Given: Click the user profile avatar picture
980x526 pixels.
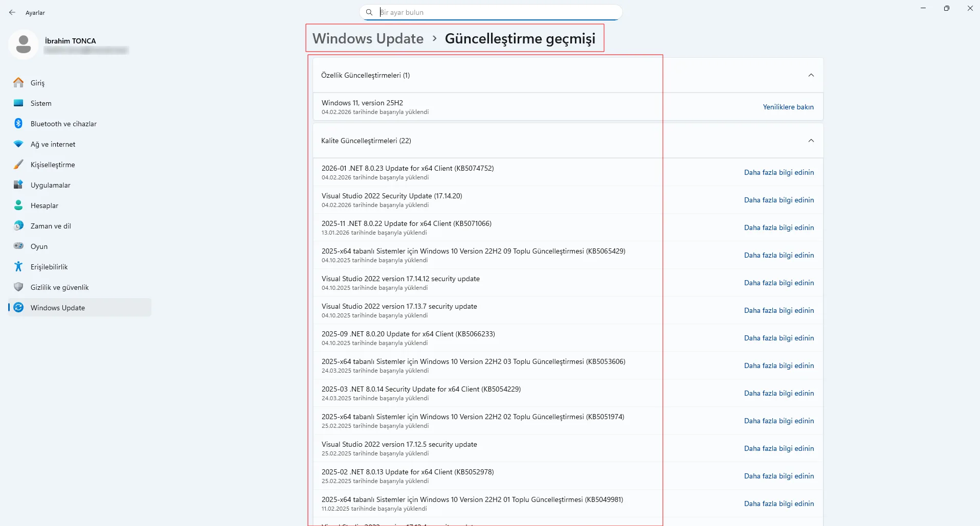Looking at the screenshot, I should coord(23,44).
